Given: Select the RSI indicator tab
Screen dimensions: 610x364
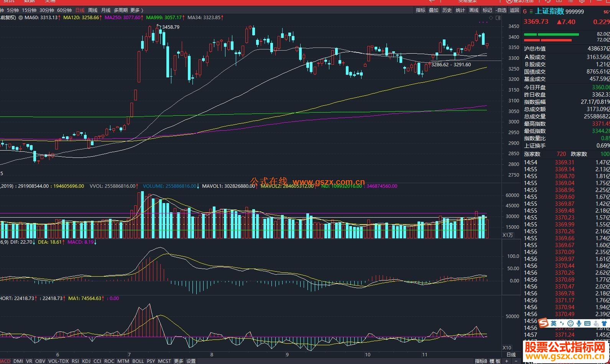Looking at the screenshot, I should (x=75, y=361).
